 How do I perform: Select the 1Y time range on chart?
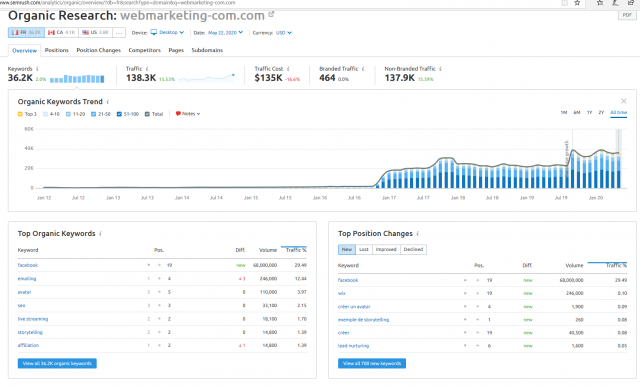pyautogui.click(x=589, y=113)
